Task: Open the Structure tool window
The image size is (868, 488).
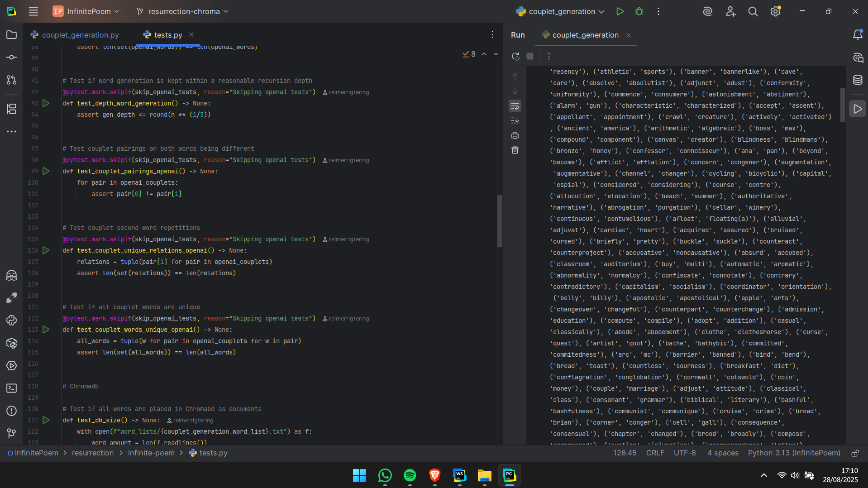Action: point(12,109)
